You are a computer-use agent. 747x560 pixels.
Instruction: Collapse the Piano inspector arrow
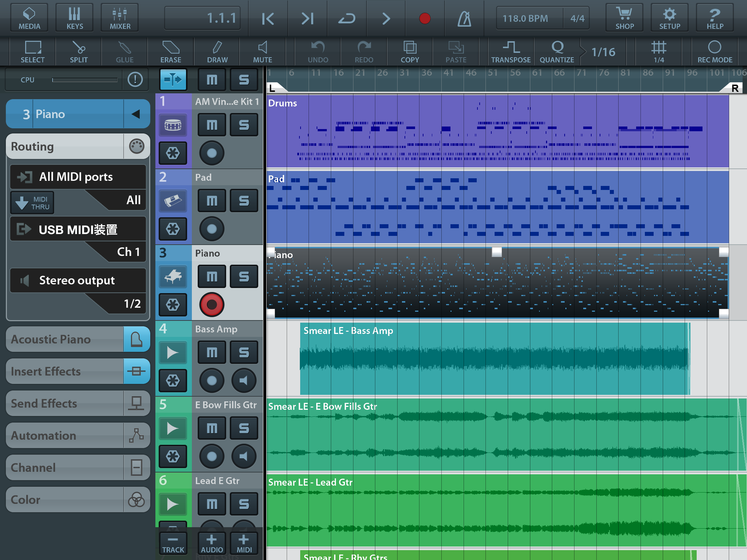coord(136,114)
